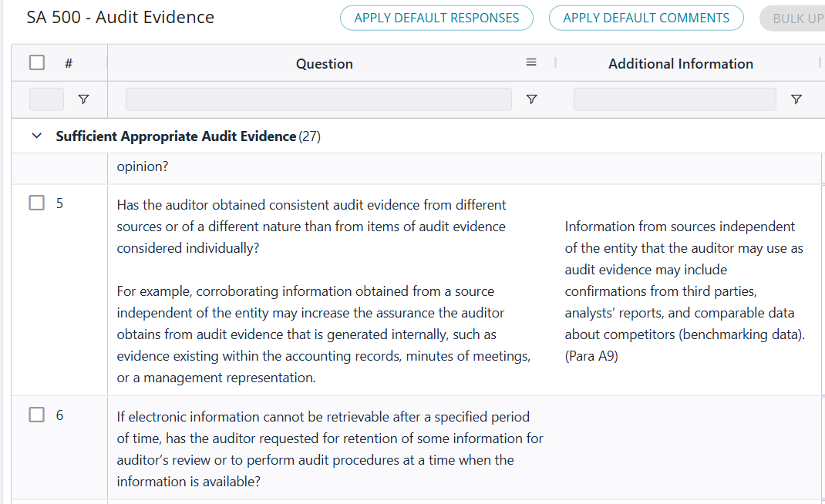Check the box for question 6
This screenshot has height=504, width=825.
pyautogui.click(x=37, y=415)
